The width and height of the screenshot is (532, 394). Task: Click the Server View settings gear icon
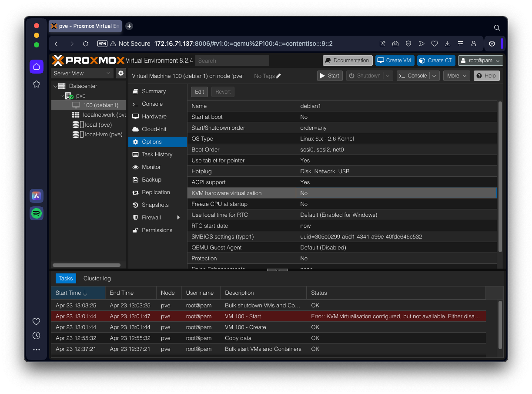pos(121,73)
